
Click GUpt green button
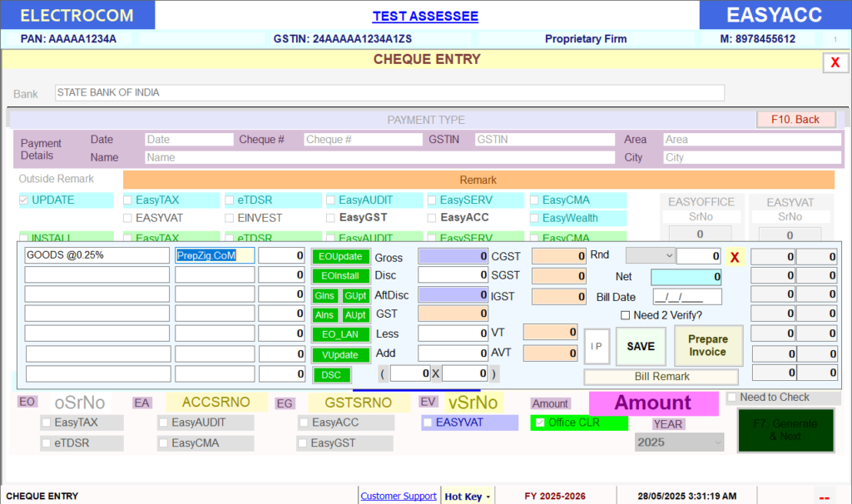pyautogui.click(x=355, y=296)
